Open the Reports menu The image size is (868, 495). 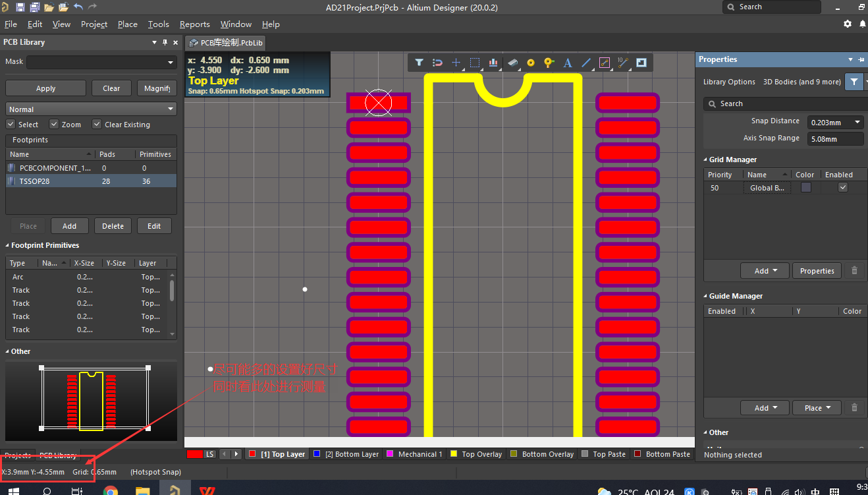[195, 24]
